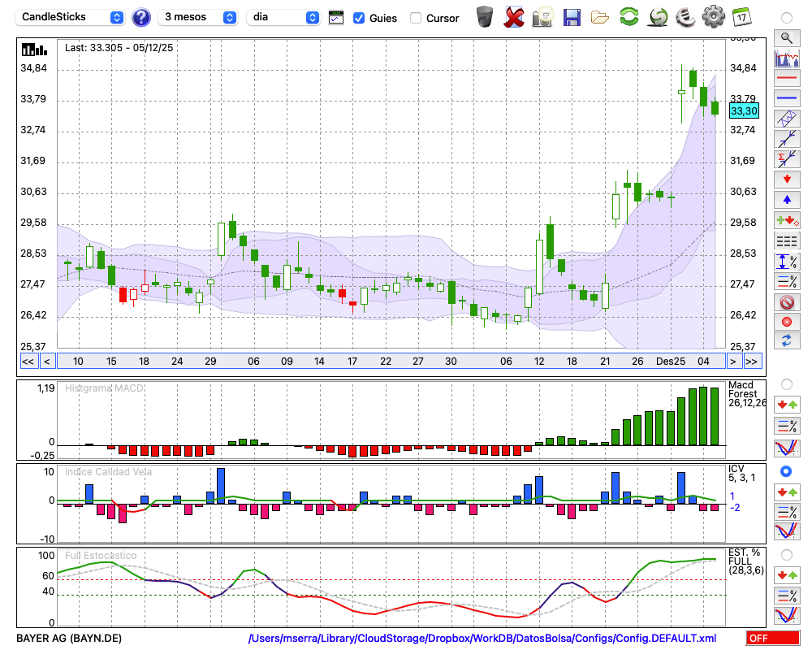
Task: Click the << button to scroll far back
Action: (x=28, y=362)
